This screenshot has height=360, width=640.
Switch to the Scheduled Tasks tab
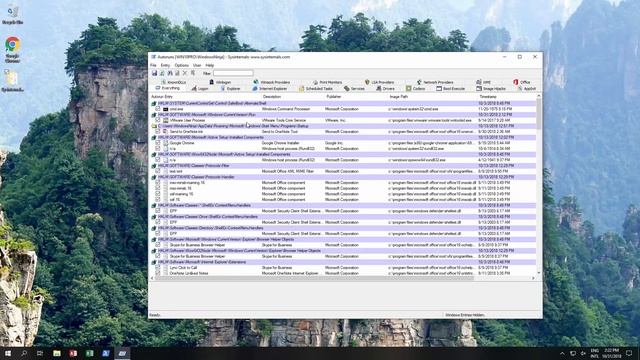(316, 89)
